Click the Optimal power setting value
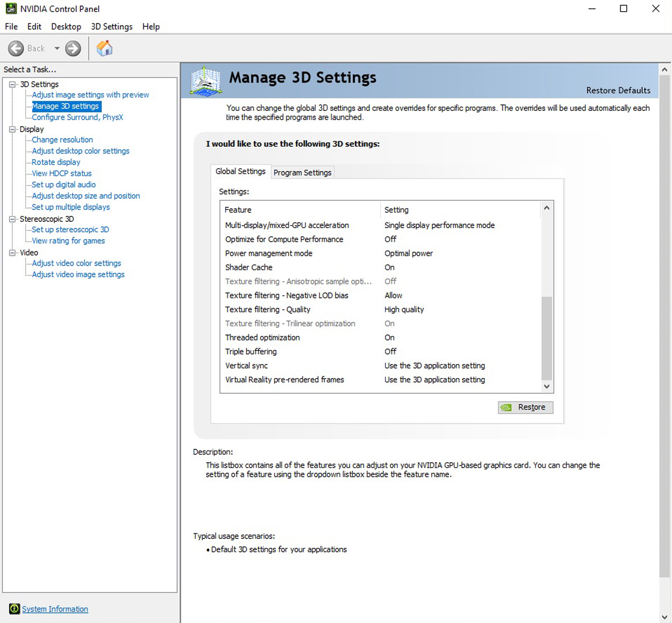 click(408, 253)
